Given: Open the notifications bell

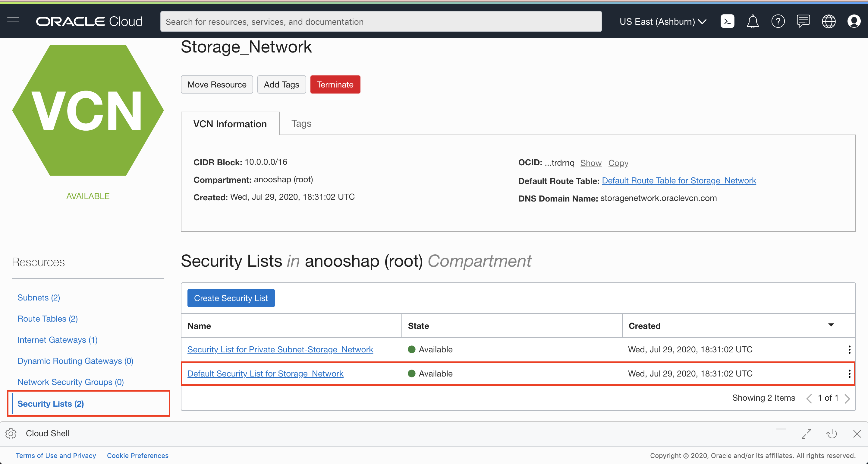Looking at the screenshot, I should 753,22.
